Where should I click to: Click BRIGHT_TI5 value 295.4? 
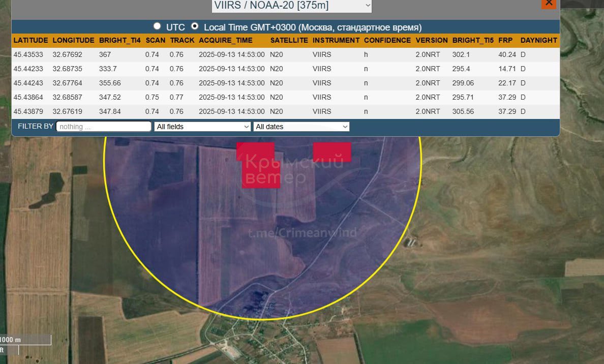coord(461,69)
